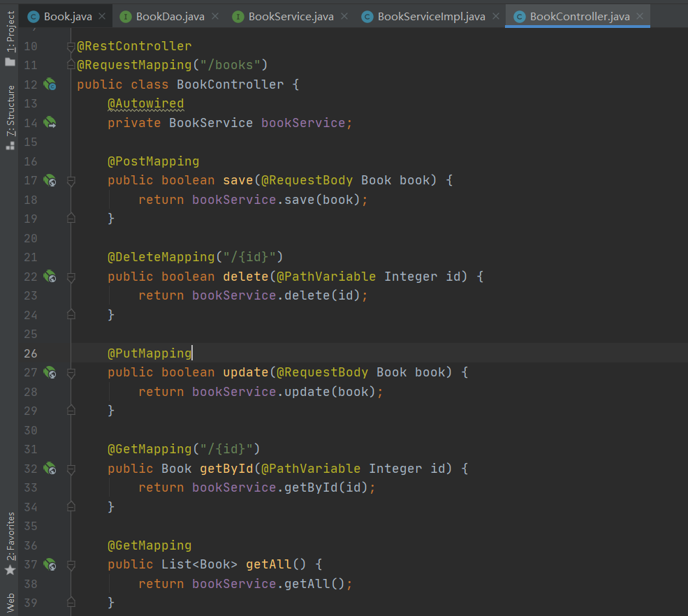Click request mapping gutter icon for update method
The height and width of the screenshot is (616, 688).
[x=50, y=372]
